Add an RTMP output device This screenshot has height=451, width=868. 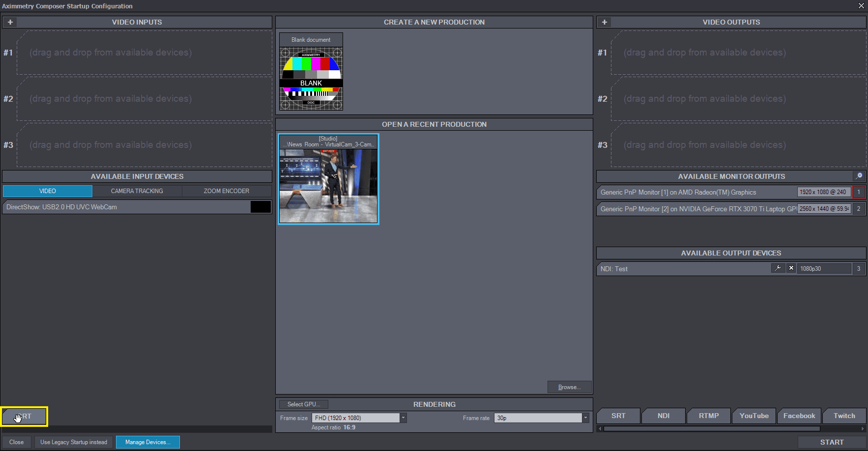pos(709,416)
